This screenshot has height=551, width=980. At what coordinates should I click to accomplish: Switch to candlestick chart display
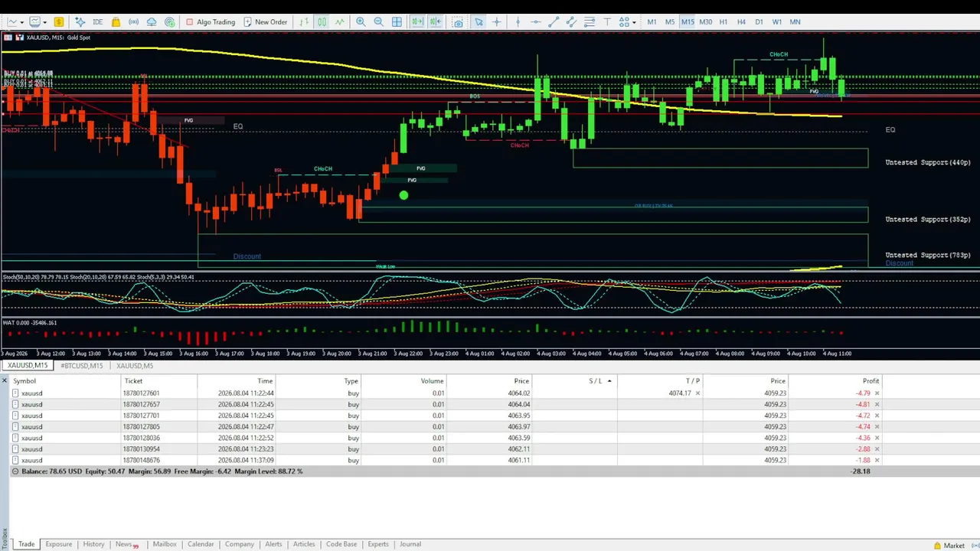[x=322, y=22]
